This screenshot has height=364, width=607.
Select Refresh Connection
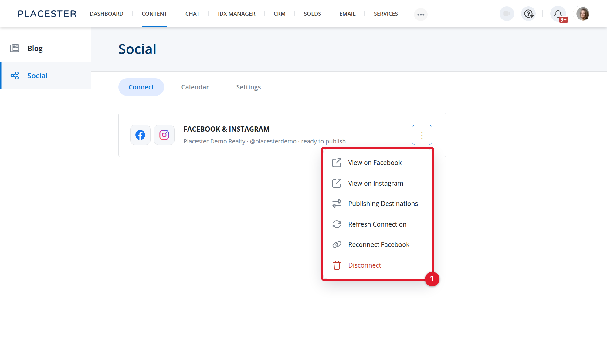coord(378,224)
